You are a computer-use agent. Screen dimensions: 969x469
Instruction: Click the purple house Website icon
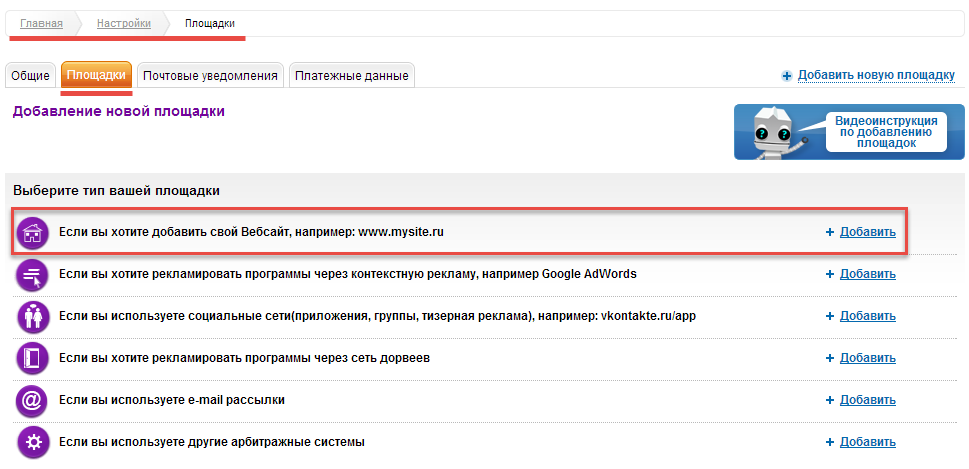pyautogui.click(x=33, y=232)
